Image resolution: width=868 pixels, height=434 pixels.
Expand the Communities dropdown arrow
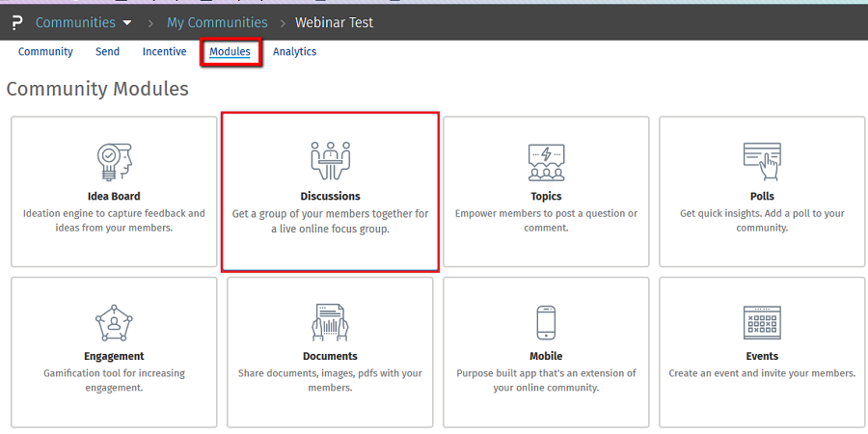click(127, 23)
